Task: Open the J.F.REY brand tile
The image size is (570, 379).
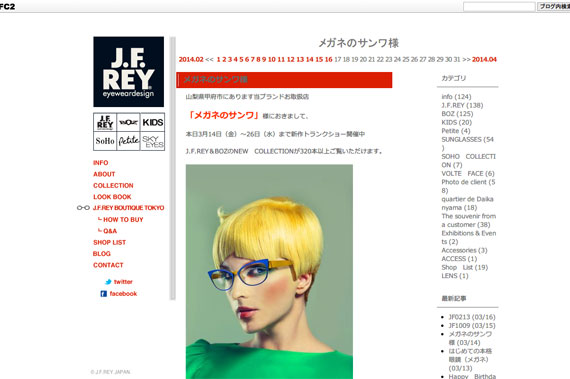Action: [x=105, y=122]
